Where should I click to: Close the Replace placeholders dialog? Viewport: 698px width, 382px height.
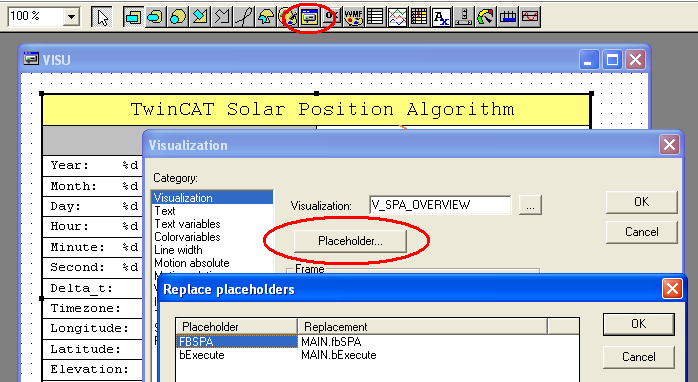point(672,289)
